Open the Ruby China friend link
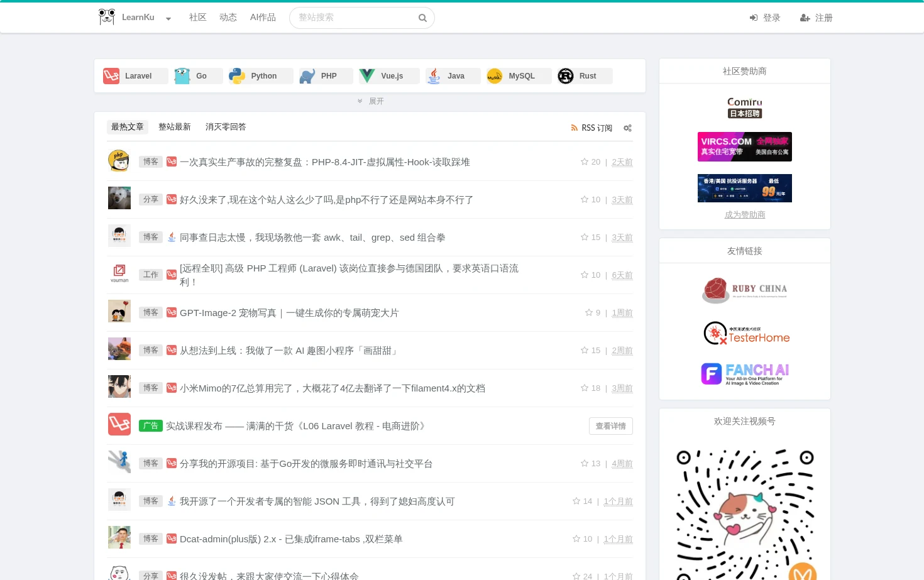 (745, 290)
